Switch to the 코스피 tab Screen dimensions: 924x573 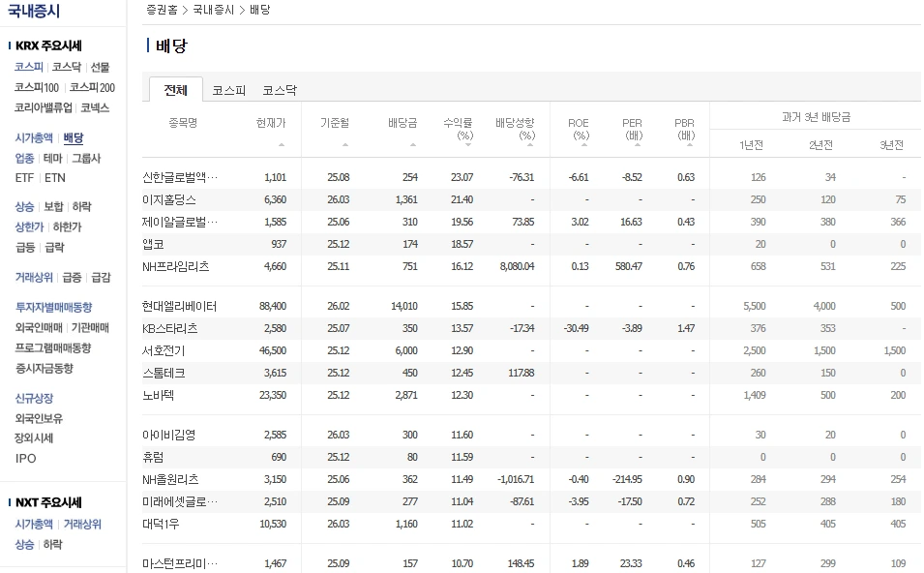[228, 90]
